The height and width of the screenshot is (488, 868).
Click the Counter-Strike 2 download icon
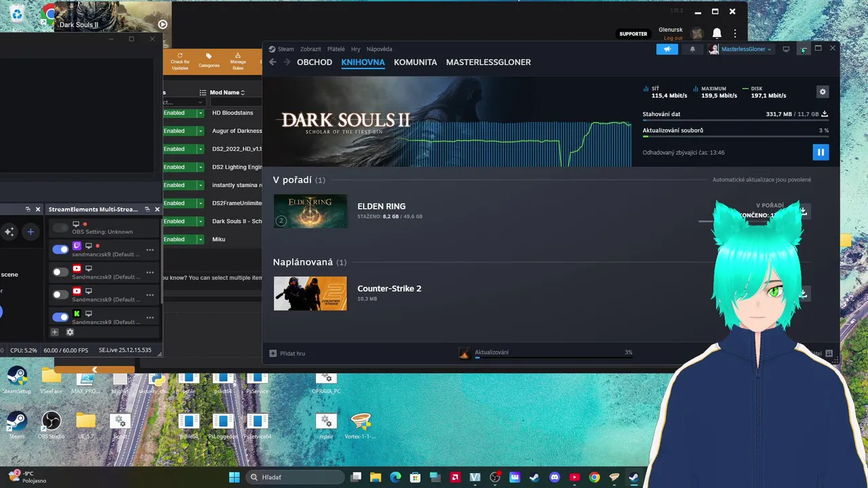[803, 293]
